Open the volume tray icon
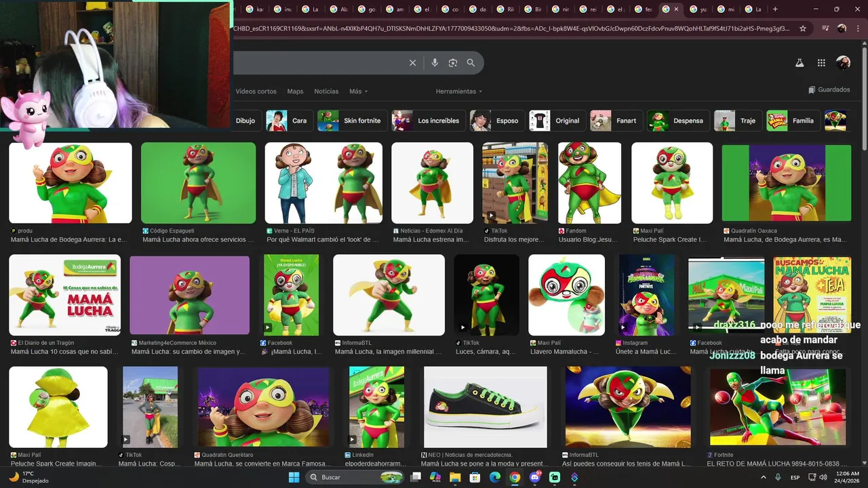Image resolution: width=868 pixels, height=488 pixels. (823, 477)
